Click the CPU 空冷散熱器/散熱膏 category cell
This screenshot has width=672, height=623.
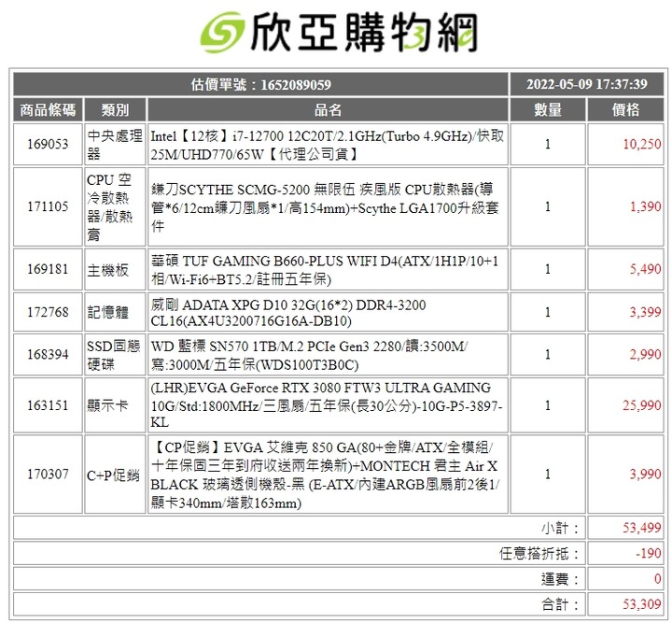click(115, 206)
